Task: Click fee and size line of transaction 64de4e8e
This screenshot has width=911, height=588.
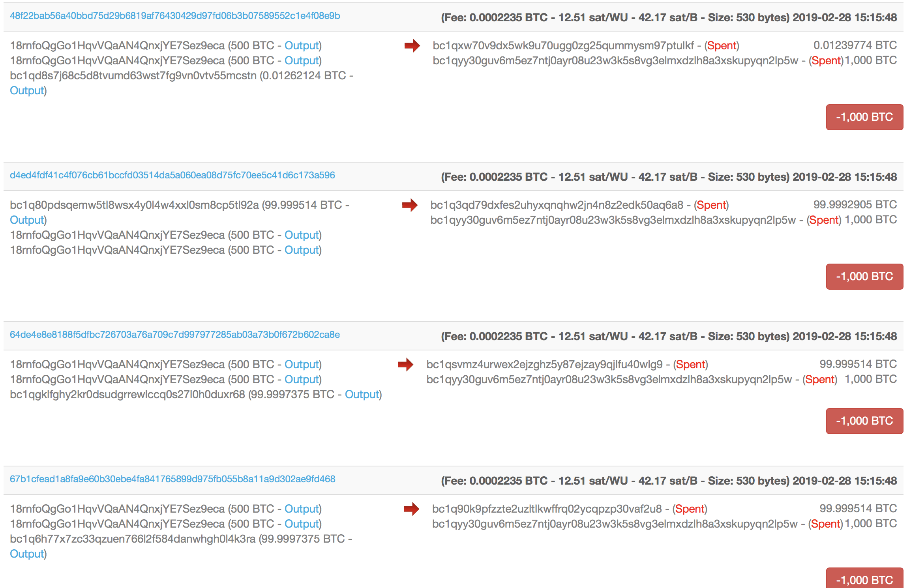Action: 669,337
